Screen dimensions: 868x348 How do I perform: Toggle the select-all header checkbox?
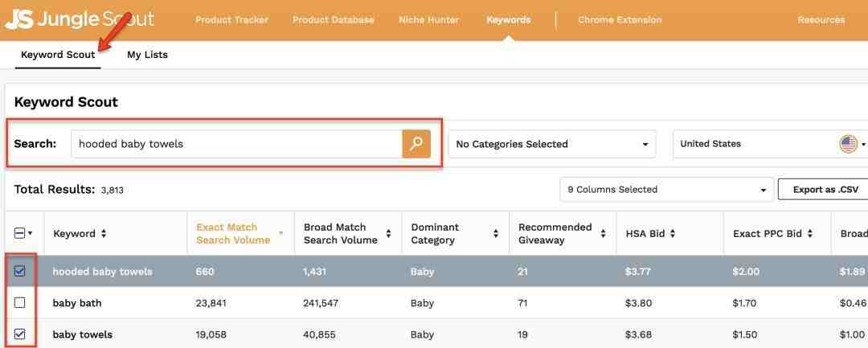pyautogui.click(x=20, y=234)
